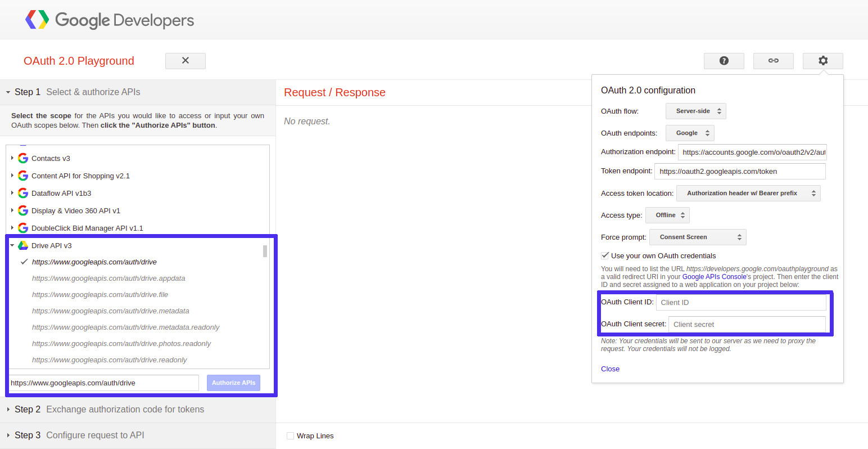Image resolution: width=868 pixels, height=449 pixels.
Task: Click the Google icon next to DoubleClick Bid Manager API
Action: 23,228
